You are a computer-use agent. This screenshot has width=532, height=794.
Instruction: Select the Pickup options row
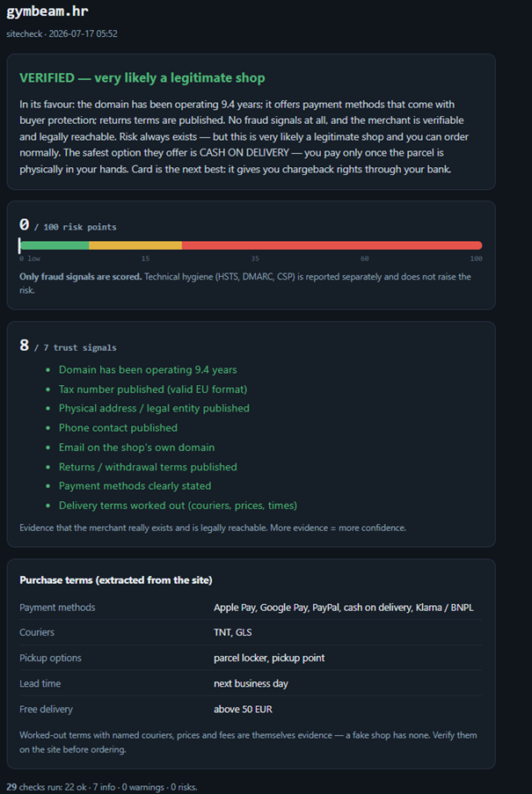[x=251, y=658]
